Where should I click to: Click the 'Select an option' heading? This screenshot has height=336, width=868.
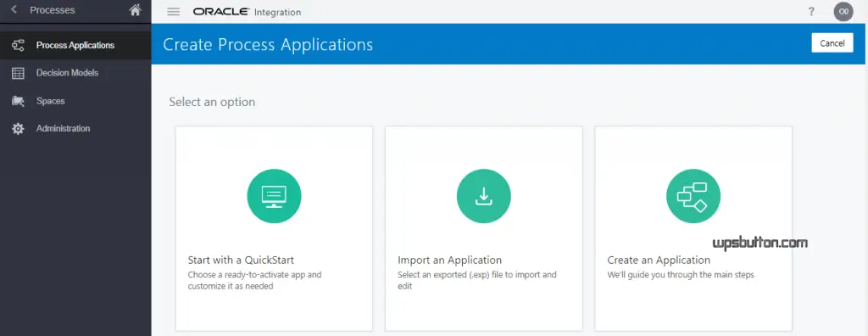[212, 102]
